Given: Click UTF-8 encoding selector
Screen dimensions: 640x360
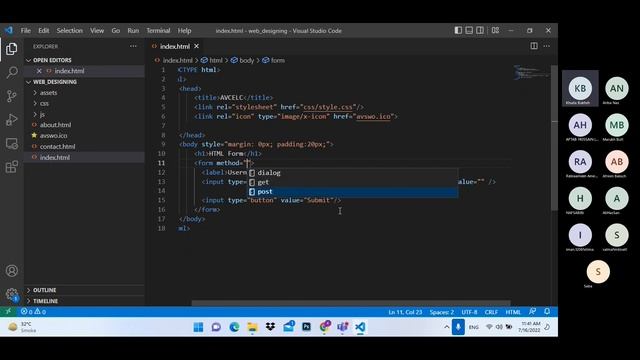Looking at the screenshot, I should point(469,312).
